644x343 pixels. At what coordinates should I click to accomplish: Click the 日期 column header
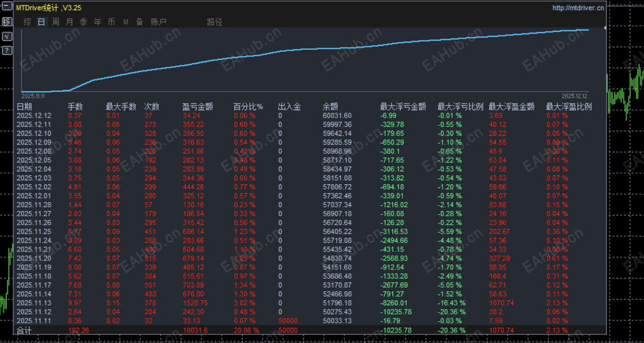pos(24,107)
